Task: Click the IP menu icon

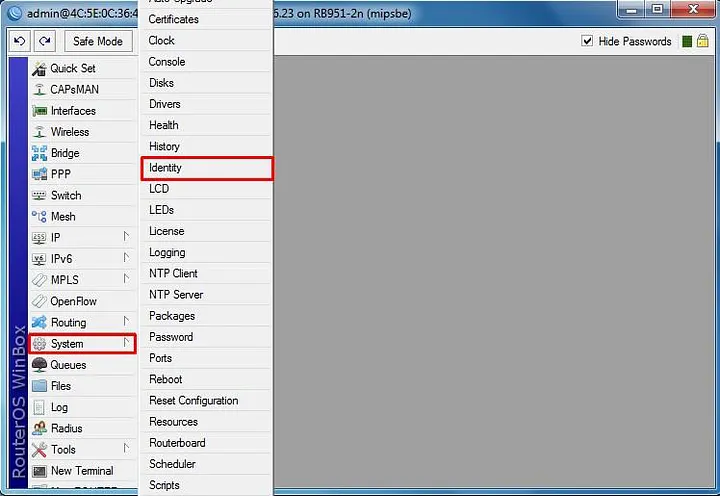Action: [39, 237]
